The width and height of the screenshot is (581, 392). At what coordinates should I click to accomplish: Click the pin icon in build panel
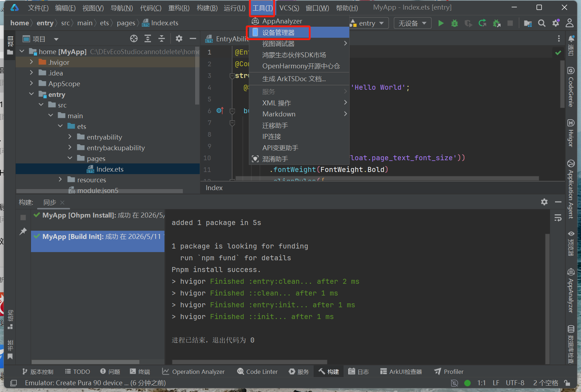pos(23,231)
